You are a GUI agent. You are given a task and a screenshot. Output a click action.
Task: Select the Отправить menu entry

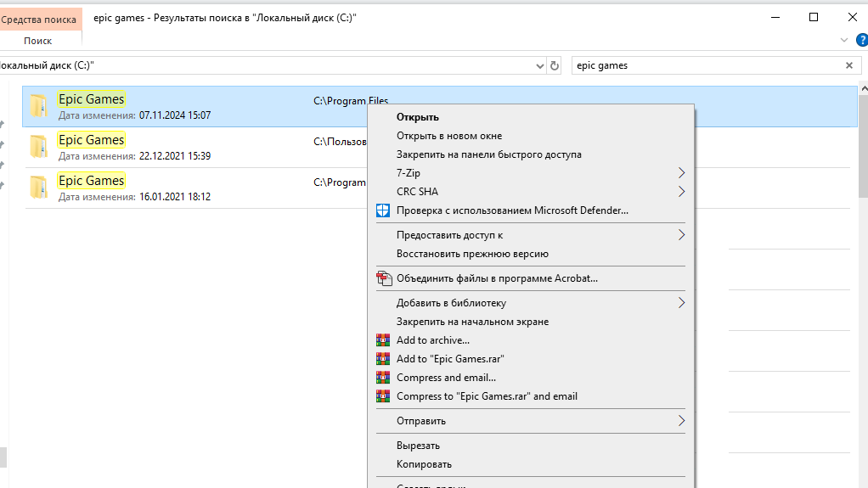click(420, 421)
